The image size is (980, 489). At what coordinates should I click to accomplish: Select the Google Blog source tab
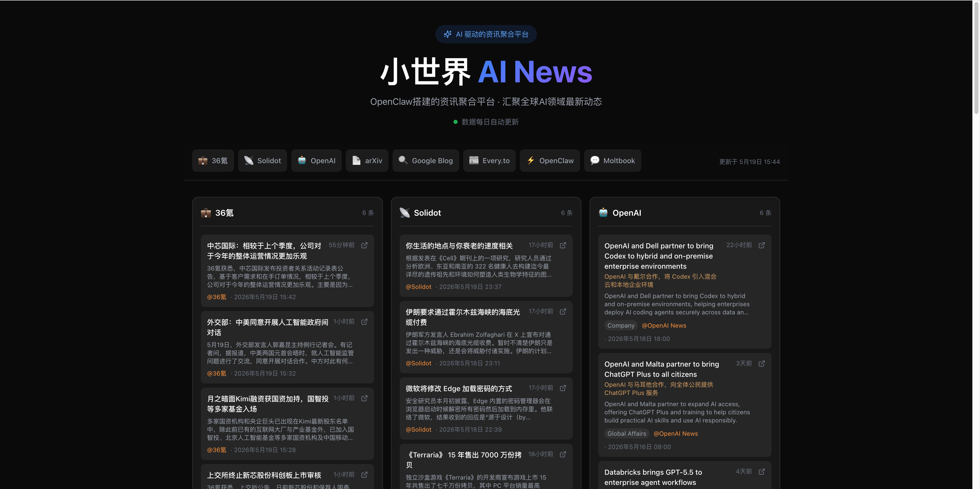tap(426, 161)
